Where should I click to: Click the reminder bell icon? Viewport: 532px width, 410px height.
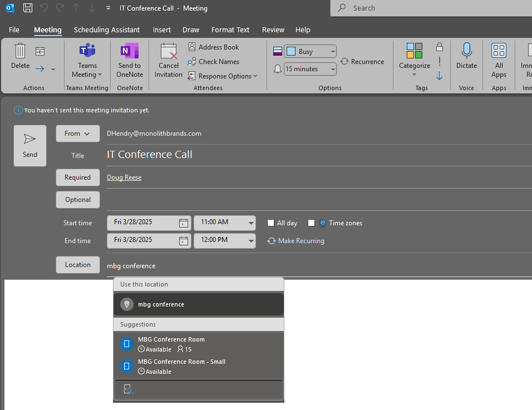point(278,69)
